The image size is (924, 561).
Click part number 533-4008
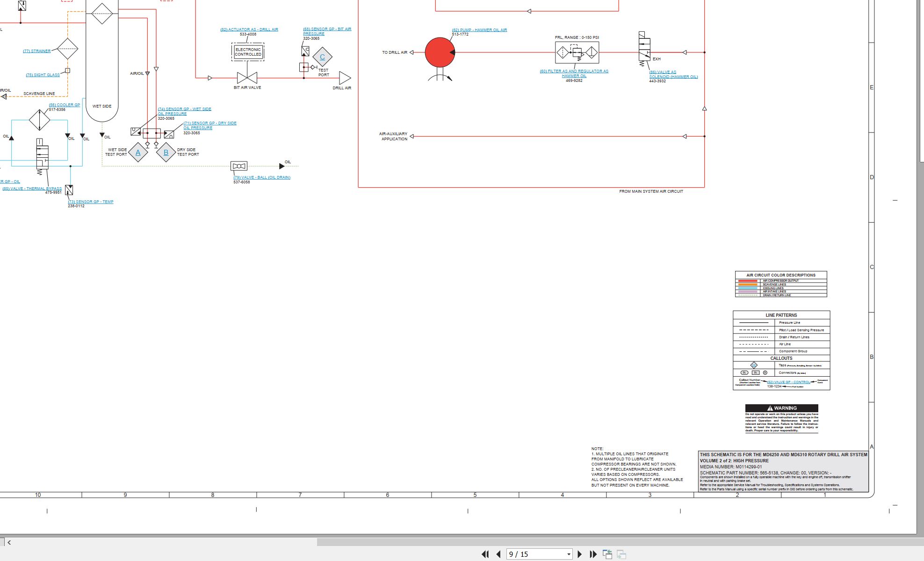click(248, 34)
